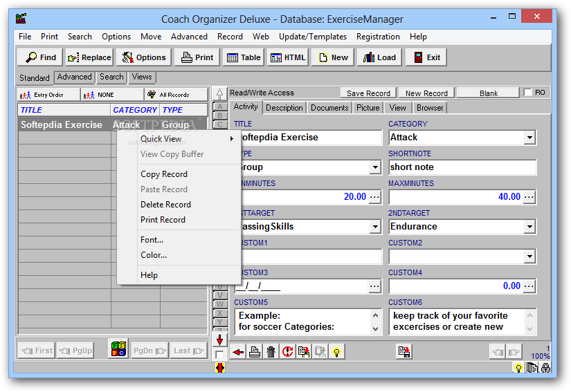The image size is (571, 392).
Task: Click into the SHORTNOTE input field
Action: tap(462, 167)
